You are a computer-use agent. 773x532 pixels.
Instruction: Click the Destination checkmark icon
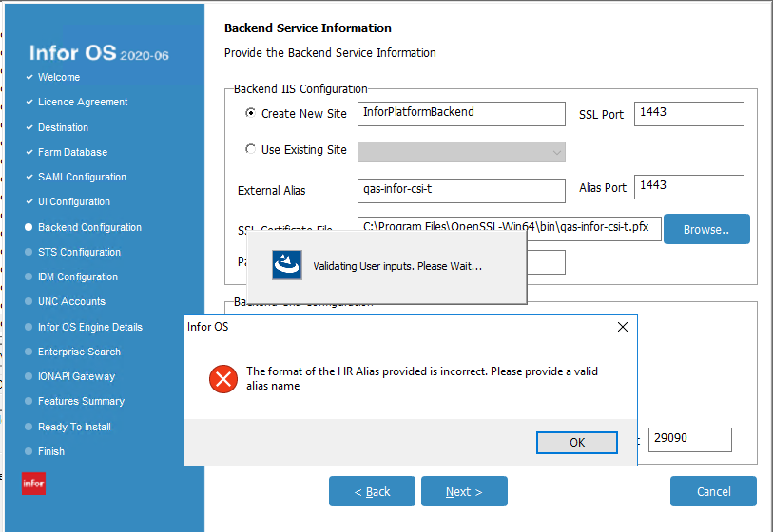click(29, 127)
